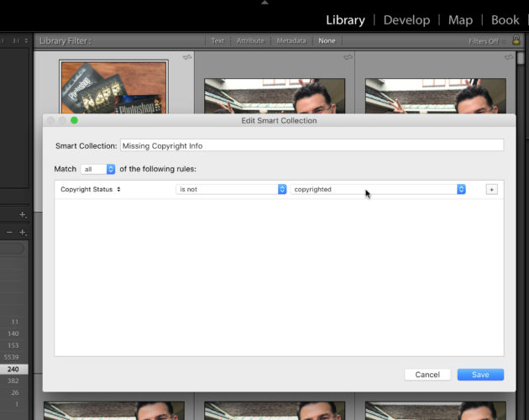Go to the Map module

[x=460, y=20]
